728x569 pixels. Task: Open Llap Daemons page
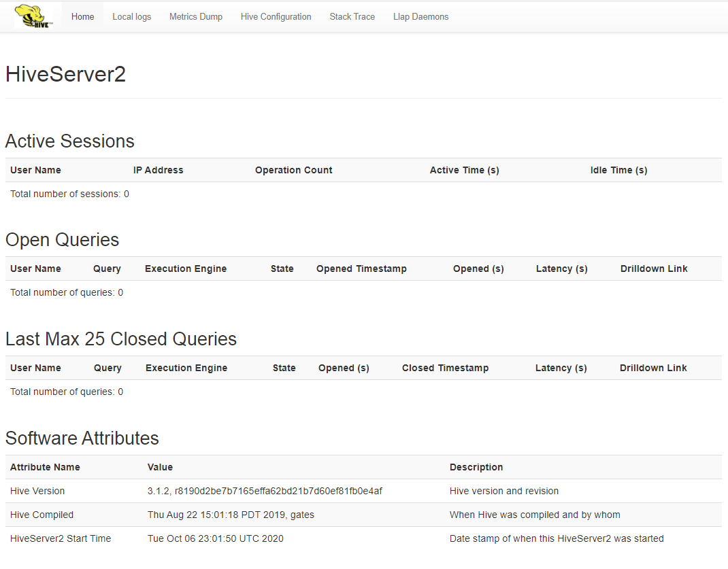pos(420,17)
